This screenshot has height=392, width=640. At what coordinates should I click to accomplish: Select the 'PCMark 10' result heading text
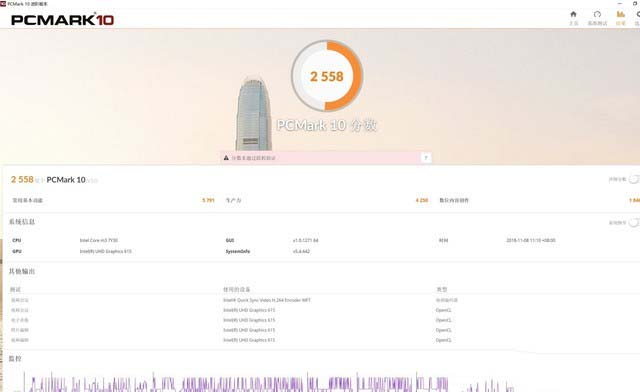tap(66, 180)
